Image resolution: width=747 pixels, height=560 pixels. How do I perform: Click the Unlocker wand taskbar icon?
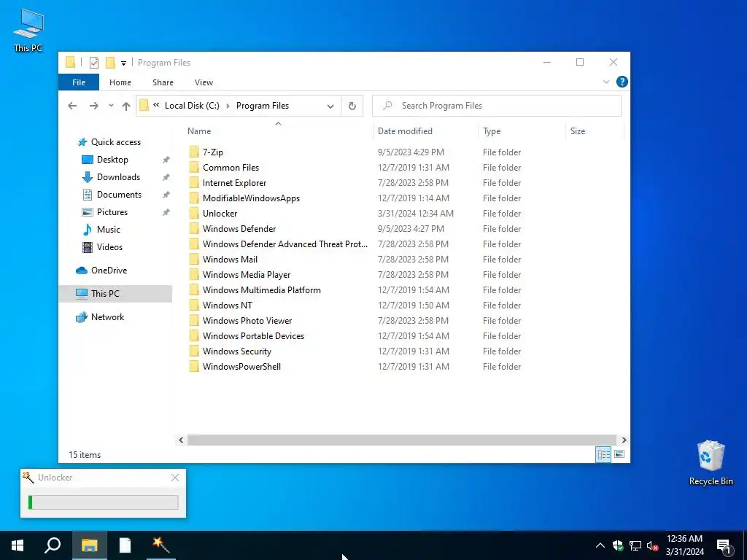tap(160, 545)
